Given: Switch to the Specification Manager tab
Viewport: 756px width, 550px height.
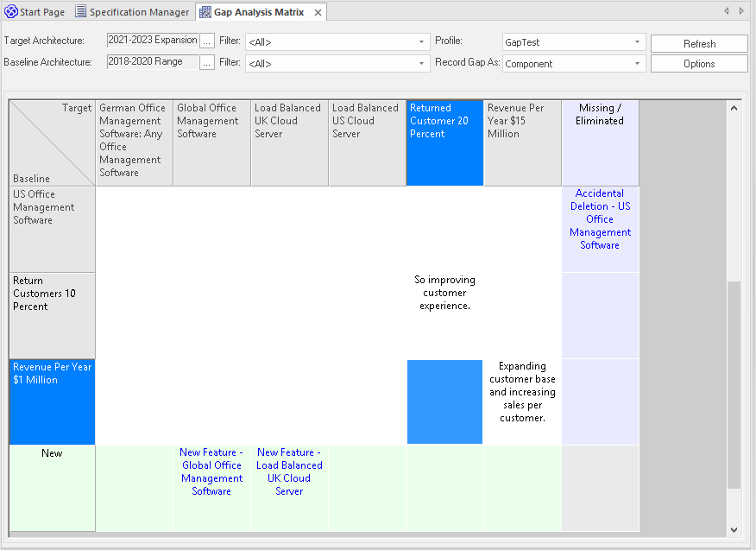Looking at the screenshot, I should [x=138, y=12].
